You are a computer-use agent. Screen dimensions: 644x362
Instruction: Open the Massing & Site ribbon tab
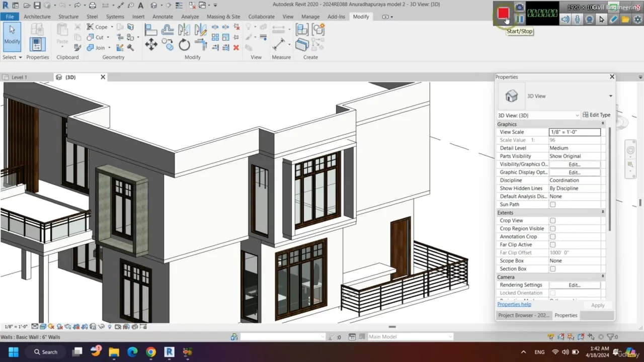[223, 17]
